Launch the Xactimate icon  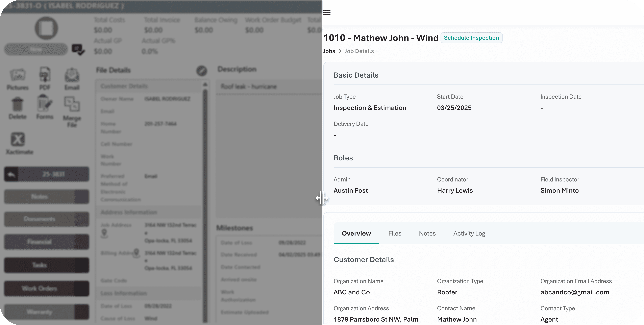(18, 140)
